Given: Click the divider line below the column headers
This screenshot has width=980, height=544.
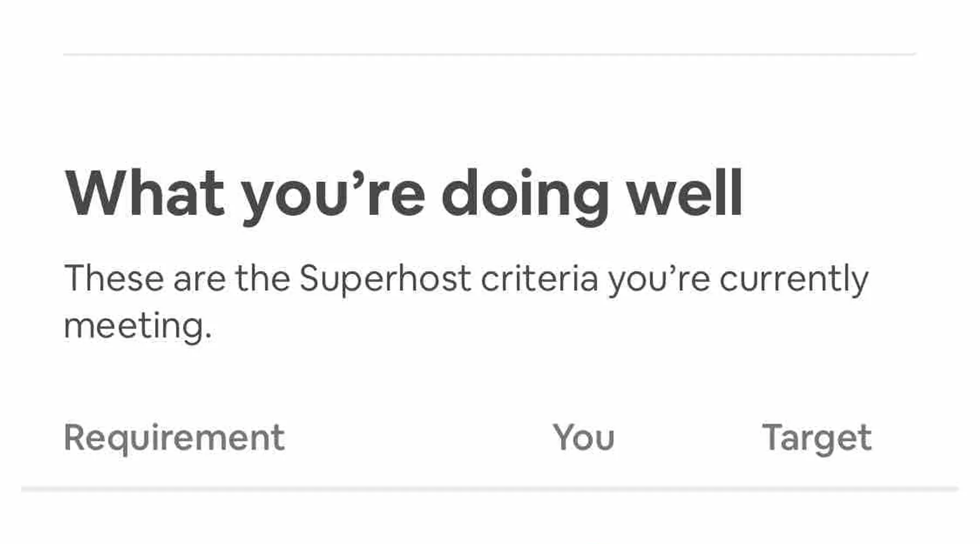Looking at the screenshot, I should point(489,489).
